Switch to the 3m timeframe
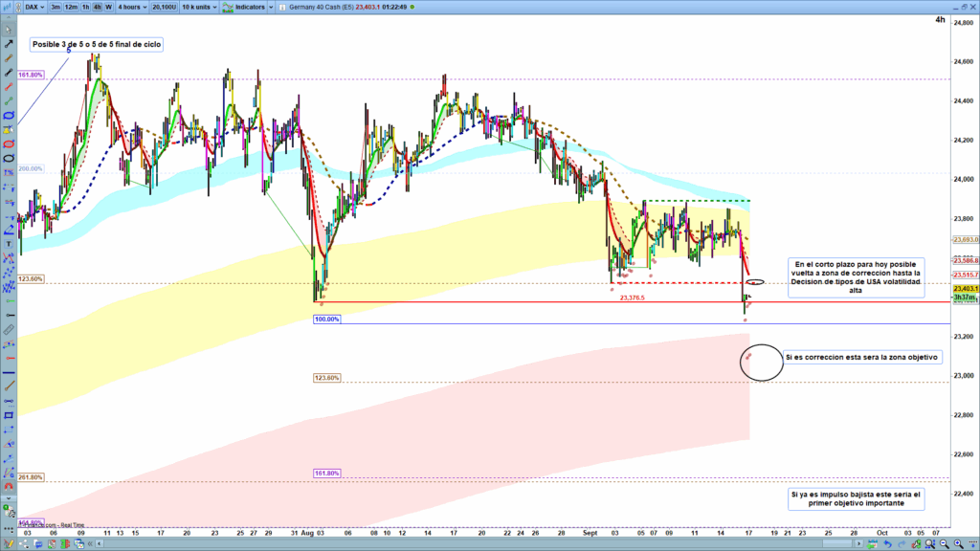 coord(56,7)
